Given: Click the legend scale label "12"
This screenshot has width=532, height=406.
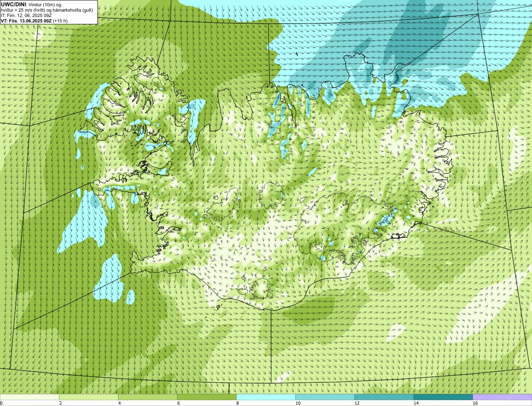Looking at the screenshot, I should tap(357, 403).
